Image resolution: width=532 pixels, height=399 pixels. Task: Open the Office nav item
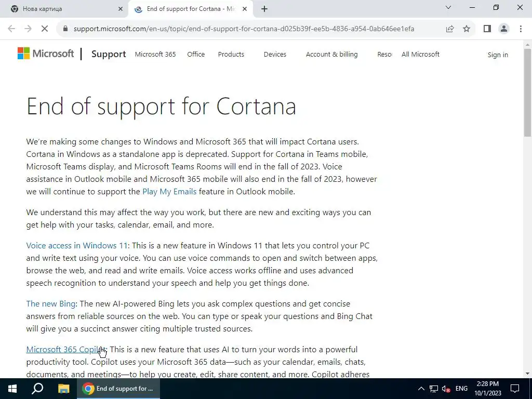tap(196, 54)
